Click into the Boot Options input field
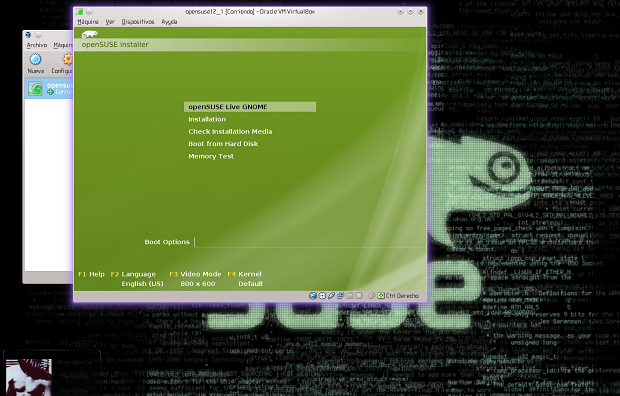Image resolution: width=620 pixels, height=396 pixels. [x=308, y=242]
